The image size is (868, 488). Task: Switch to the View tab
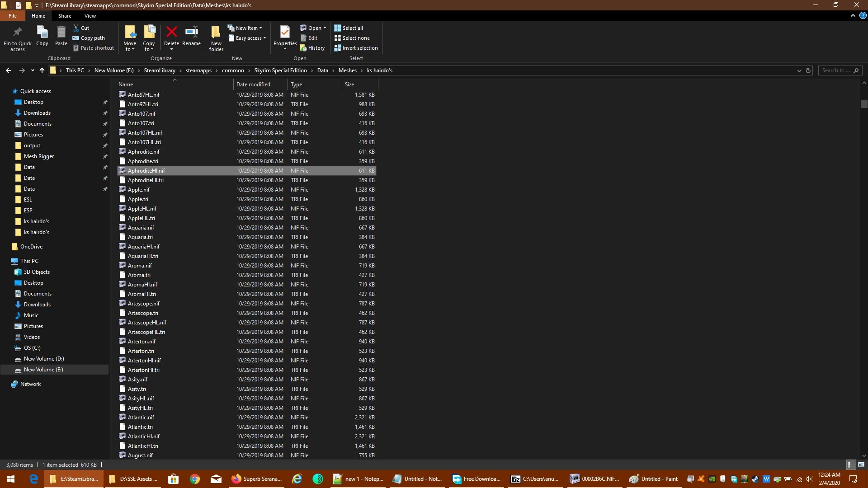pos(90,16)
